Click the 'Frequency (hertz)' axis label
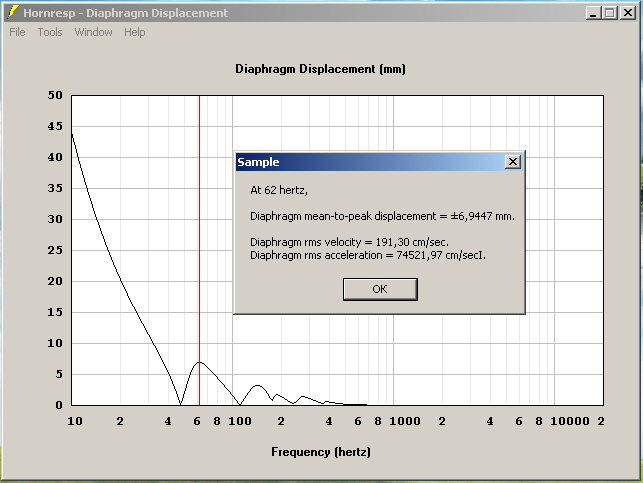The height and width of the screenshot is (483, 643). pyautogui.click(x=321, y=452)
